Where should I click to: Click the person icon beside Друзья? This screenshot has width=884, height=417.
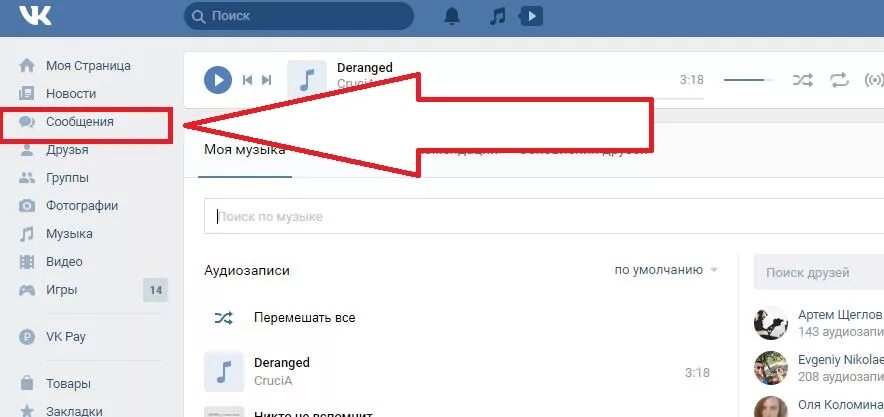pyautogui.click(x=26, y=150)
